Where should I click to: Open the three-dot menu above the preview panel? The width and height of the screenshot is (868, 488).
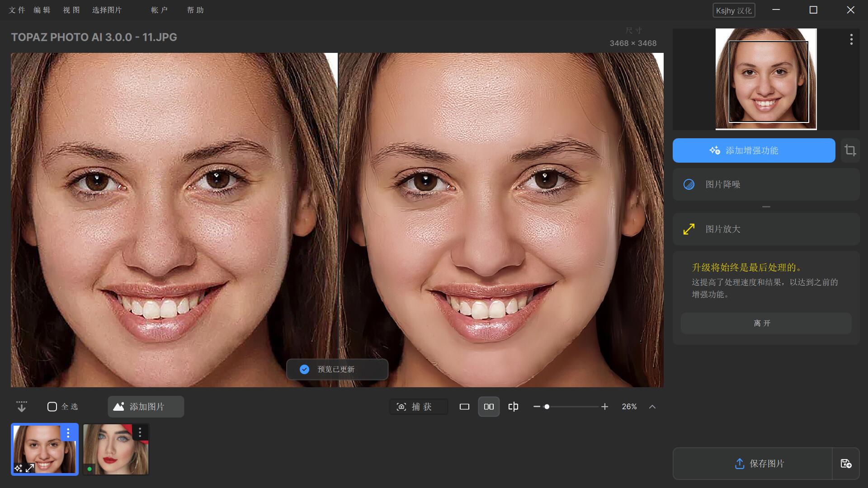pos(851,39)
